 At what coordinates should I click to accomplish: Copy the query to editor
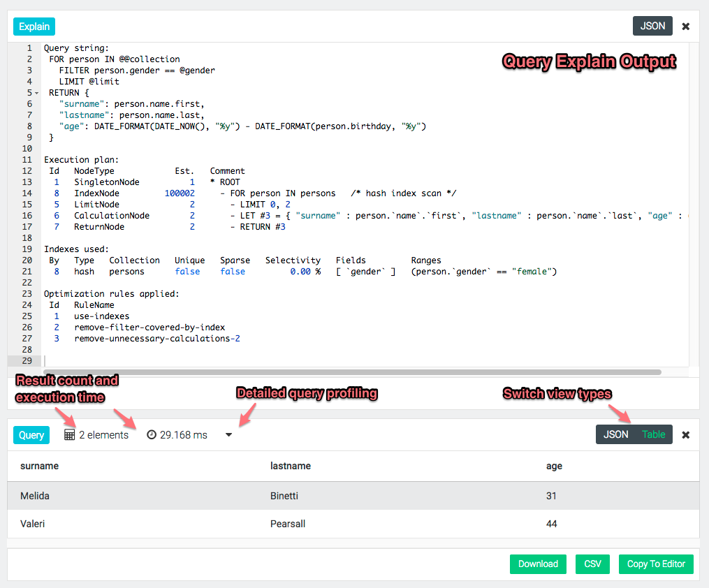(x=656, y=564)
